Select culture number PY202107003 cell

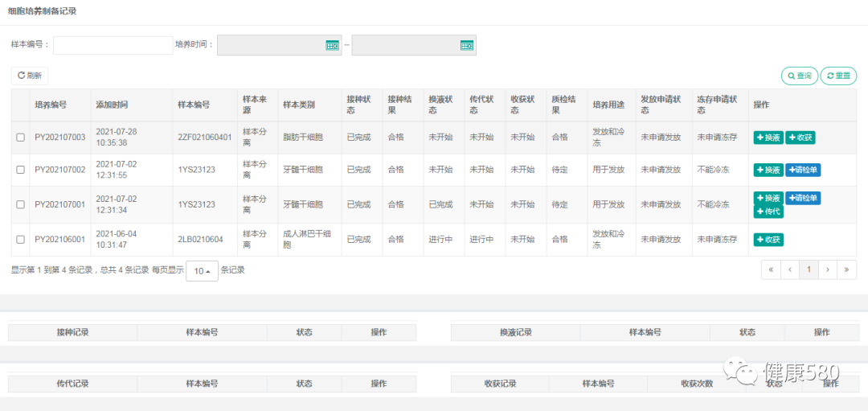coord(59,138)
